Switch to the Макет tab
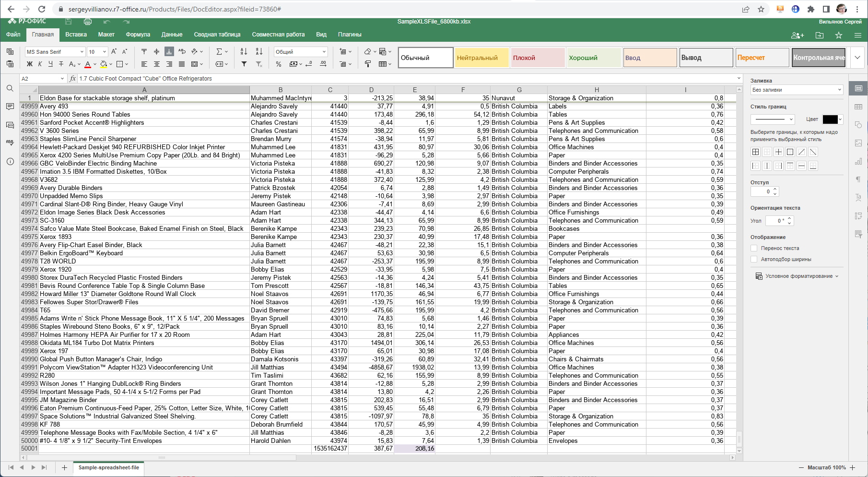Screen dimensions: 868x477 (106, 35)
